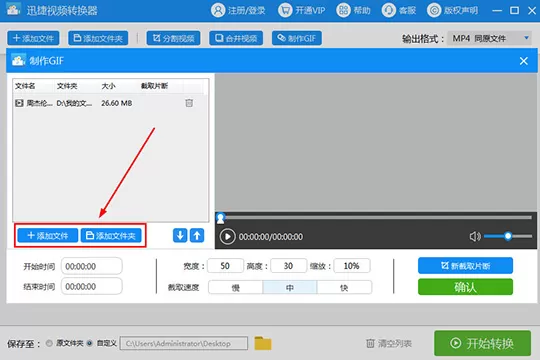Contact 客服 customer service
The width and height of the screenshot is (540, 360).
pyautogui.click(x=399, y=10)
